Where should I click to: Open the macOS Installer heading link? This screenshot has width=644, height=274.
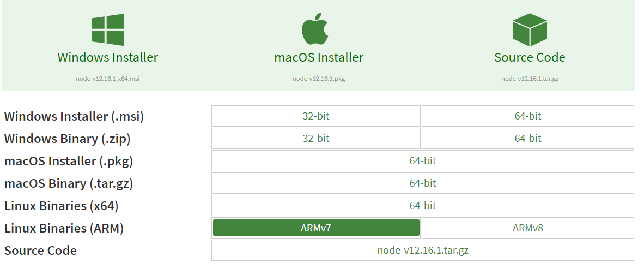[319, 57]
